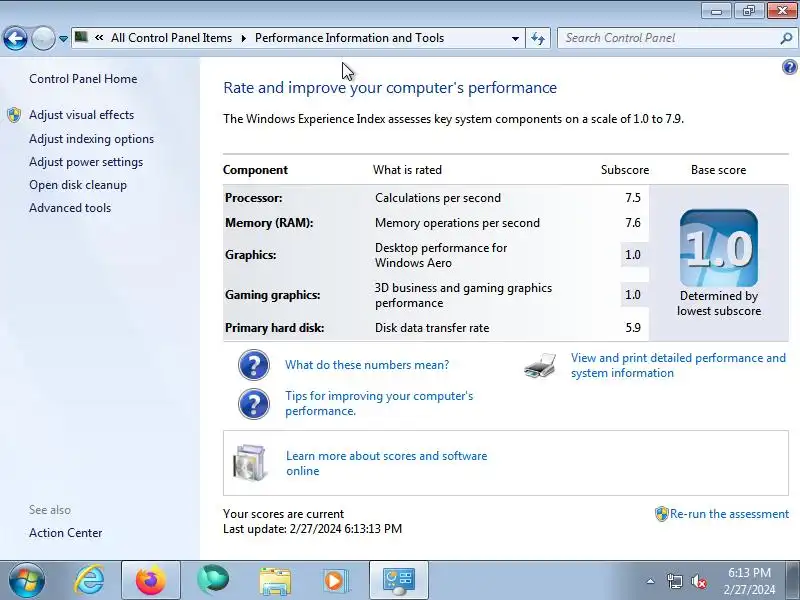
Task: Expand the hidden breadcrumb chevrons in address bar
Action: (99, 38)
